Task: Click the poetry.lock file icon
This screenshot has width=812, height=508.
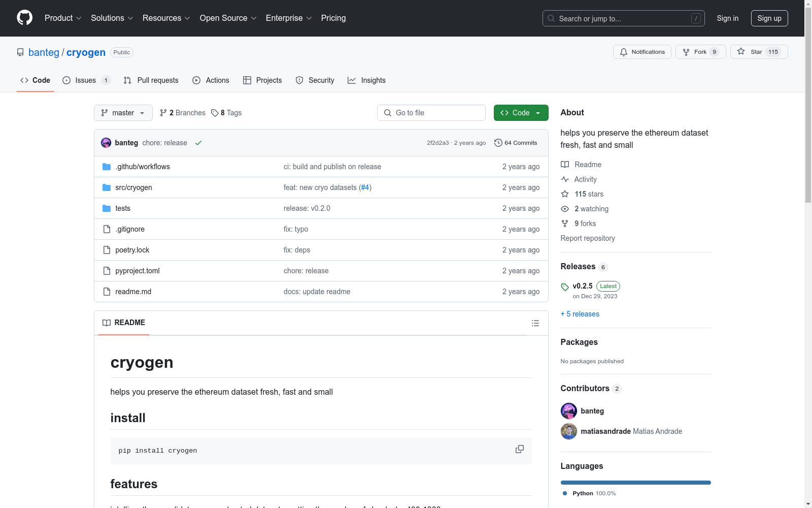Action: pyautogui.click(x=107, y=250)
